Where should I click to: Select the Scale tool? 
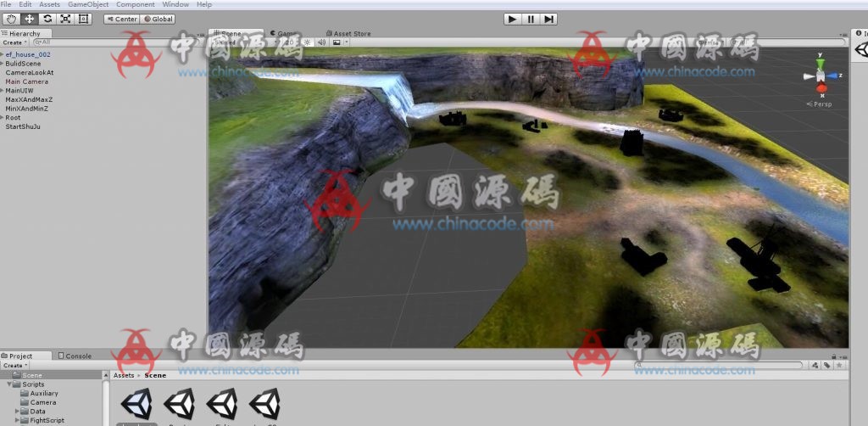[x=65, y=19]
